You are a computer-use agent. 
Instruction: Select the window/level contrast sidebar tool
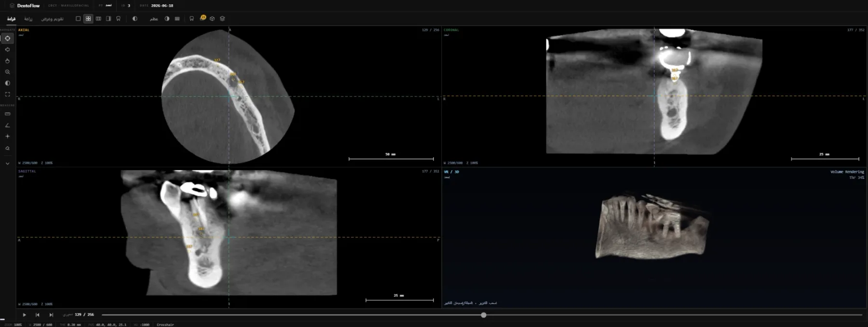(x=7, y=83)
